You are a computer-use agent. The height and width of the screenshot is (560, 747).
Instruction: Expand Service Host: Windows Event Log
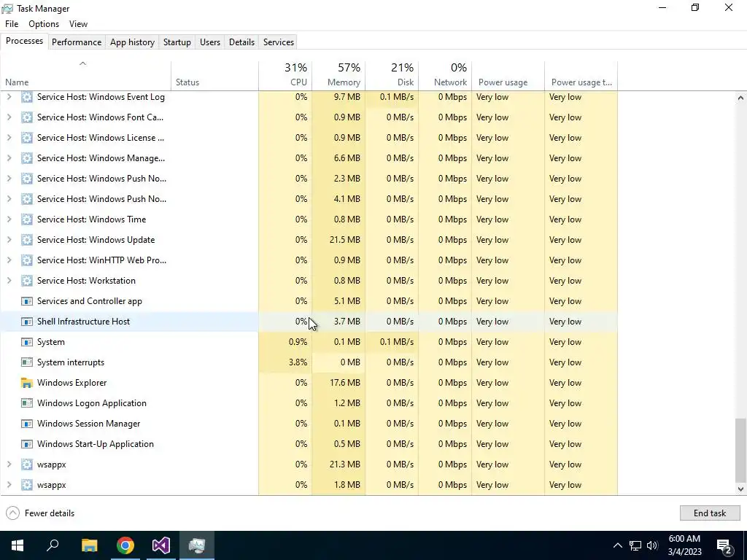pyautogui.click(x=9, y=97)
